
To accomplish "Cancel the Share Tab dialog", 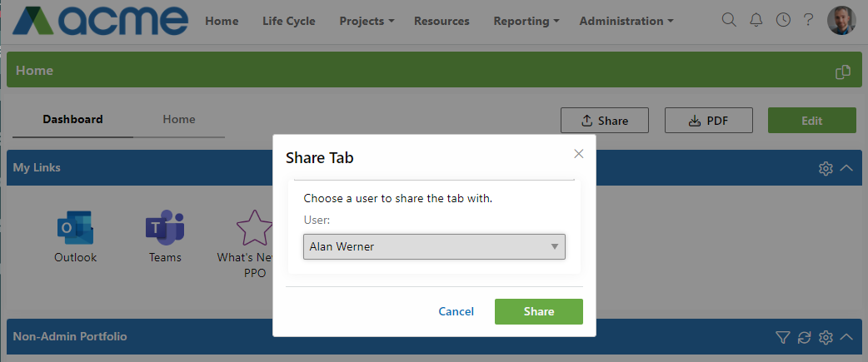I will click(x=456, y=312).
